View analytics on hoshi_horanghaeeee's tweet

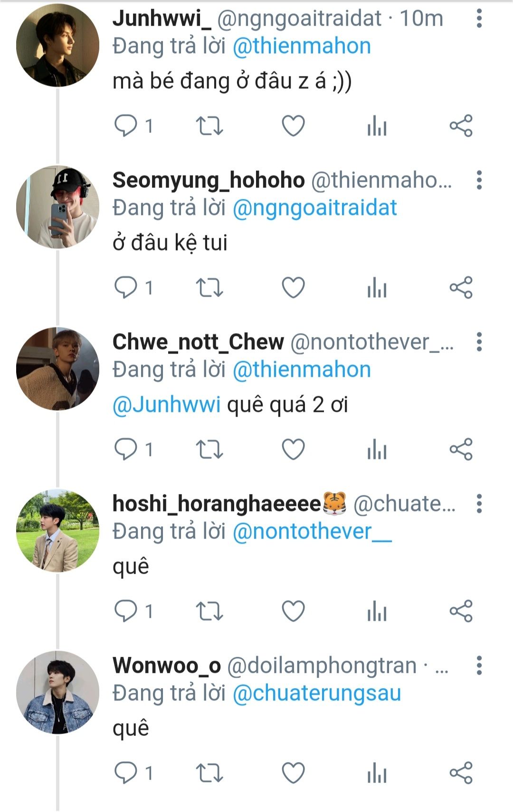pyautogui.click(x=377, y=611)
